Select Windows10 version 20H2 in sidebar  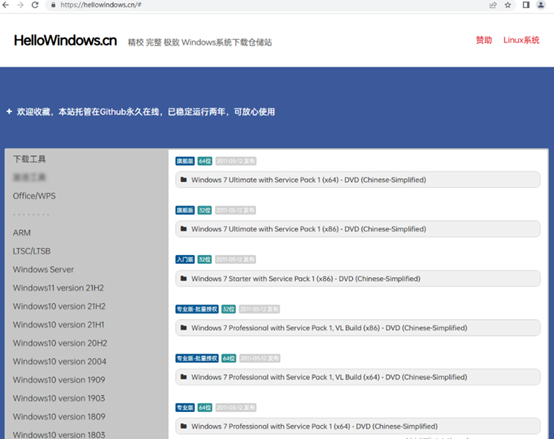tap(60, 343)
